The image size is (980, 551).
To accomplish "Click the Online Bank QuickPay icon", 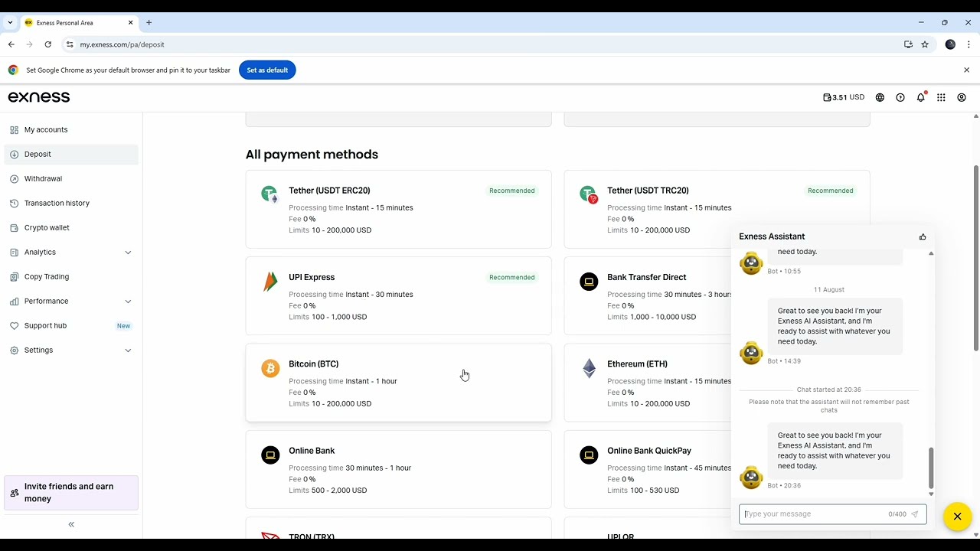I will pyautogui.click(x=589, y=455).
